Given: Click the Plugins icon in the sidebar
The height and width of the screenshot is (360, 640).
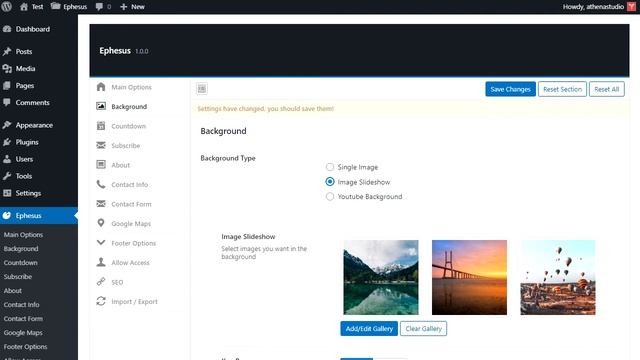Looking at the screenshot, I should (x=7, y=142).
